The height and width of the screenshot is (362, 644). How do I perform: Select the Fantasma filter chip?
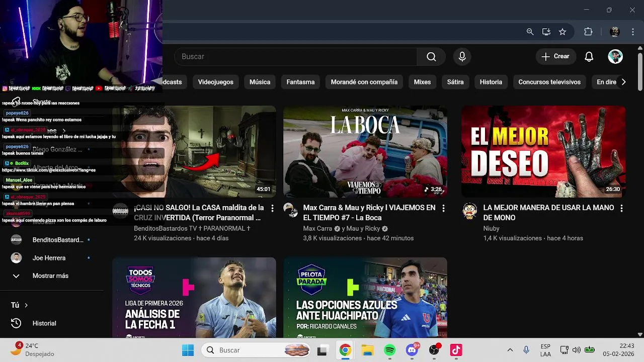click(300, 82)
